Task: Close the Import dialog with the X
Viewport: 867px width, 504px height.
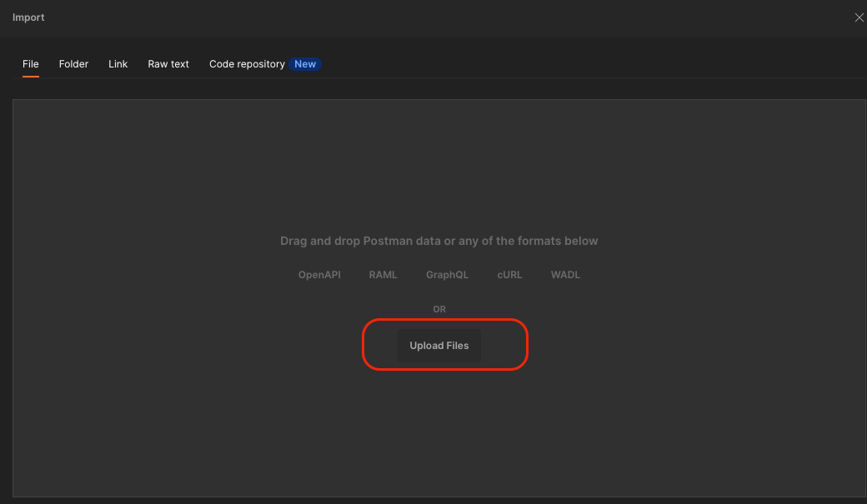Action: [x=859, y=17]
